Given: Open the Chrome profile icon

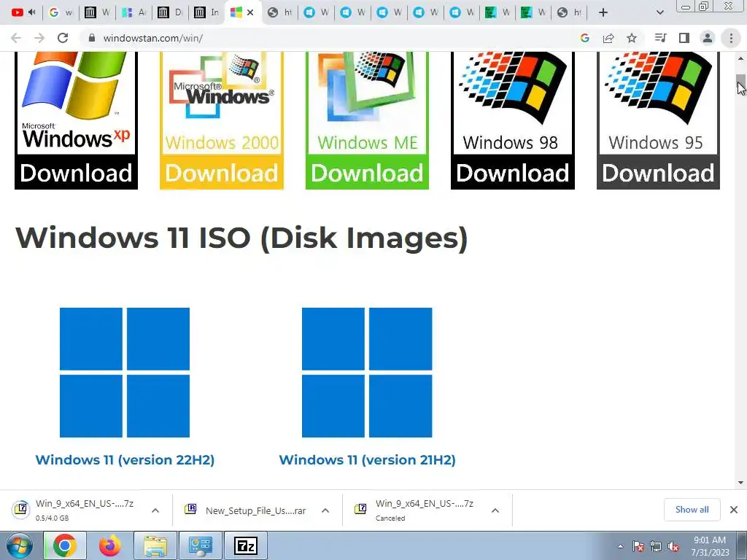Looking at the screenshot, I should coord(708,38).
